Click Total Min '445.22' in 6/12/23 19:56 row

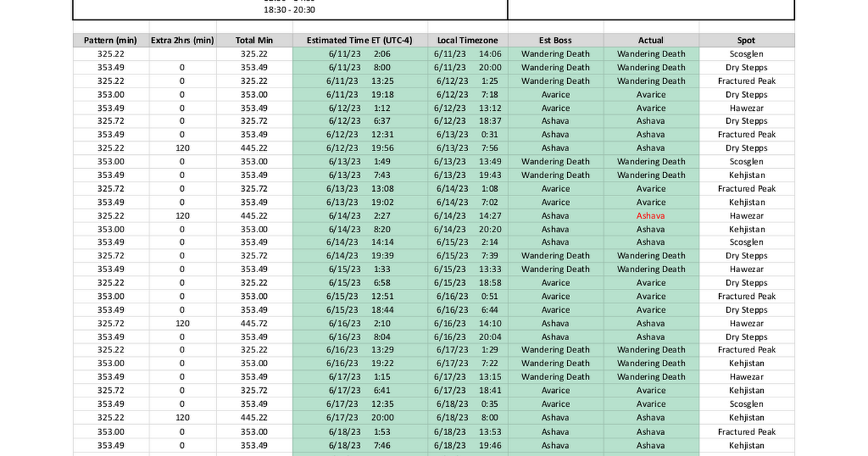click(x=254, y=148)
